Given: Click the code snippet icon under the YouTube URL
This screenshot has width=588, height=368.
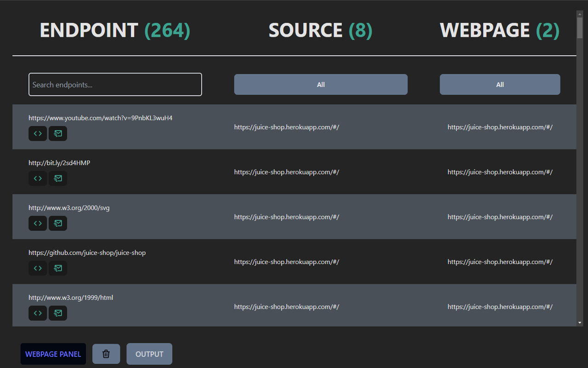Looking at the screenshot, I should (37, 133).
